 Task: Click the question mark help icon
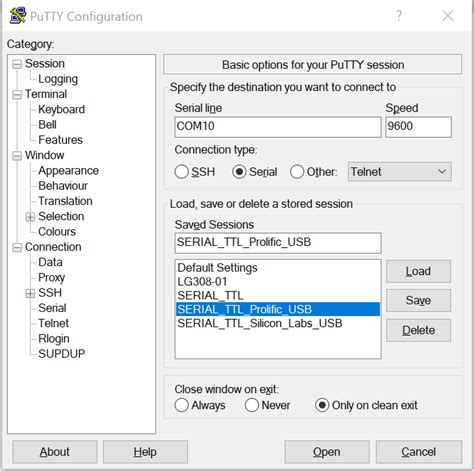coord(399,16)
